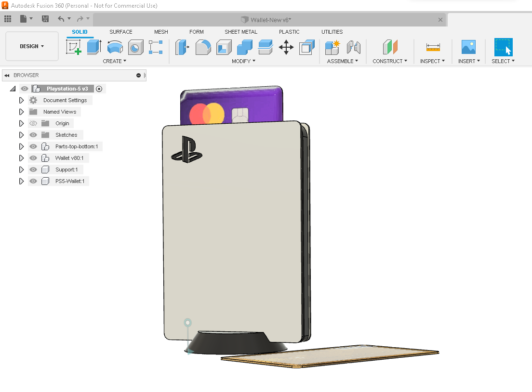The image size is (532, 392).
Task: Select the Extrude tool
Action: point(94,47)
